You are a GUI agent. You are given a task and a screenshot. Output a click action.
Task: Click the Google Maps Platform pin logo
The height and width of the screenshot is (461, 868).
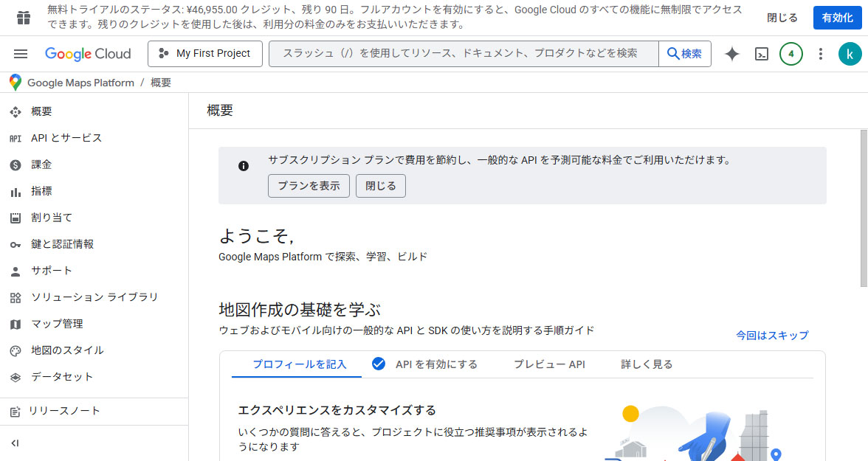coord(15,83)
